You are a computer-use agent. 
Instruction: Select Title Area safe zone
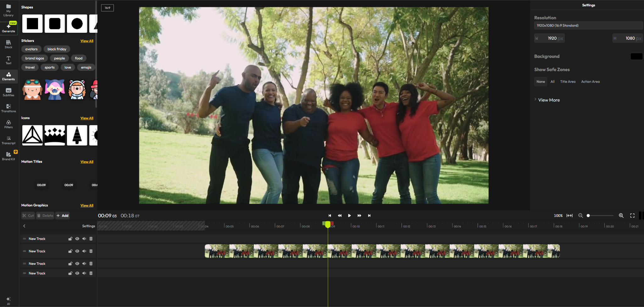[568, 82]
